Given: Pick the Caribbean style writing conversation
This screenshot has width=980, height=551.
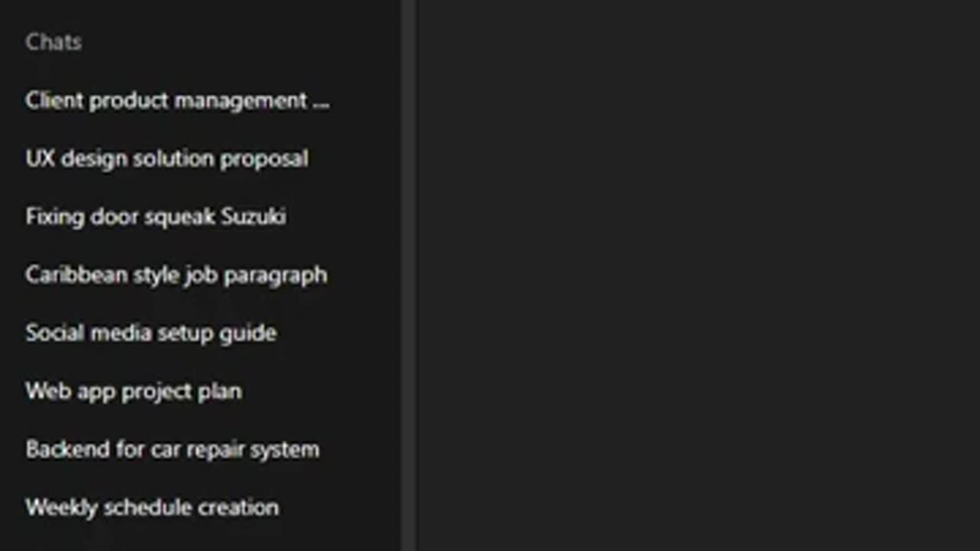Looking at the screenshot, I should click(x=176, y=275).
